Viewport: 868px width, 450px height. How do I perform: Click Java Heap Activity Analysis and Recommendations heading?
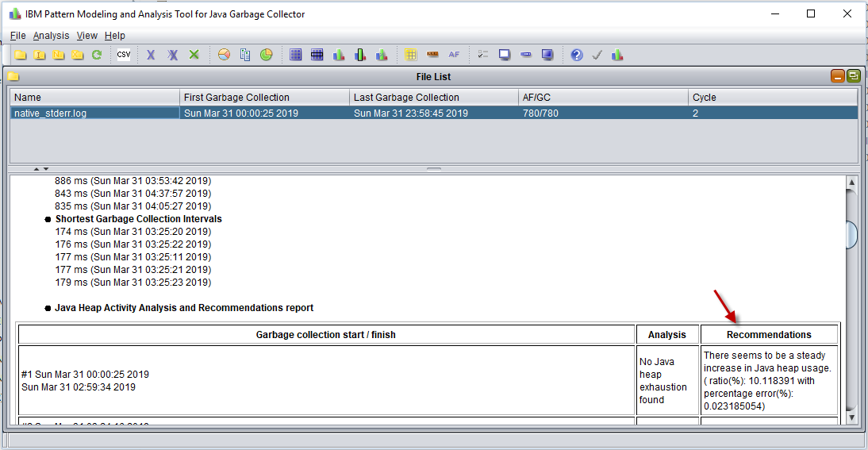[184, 308]
